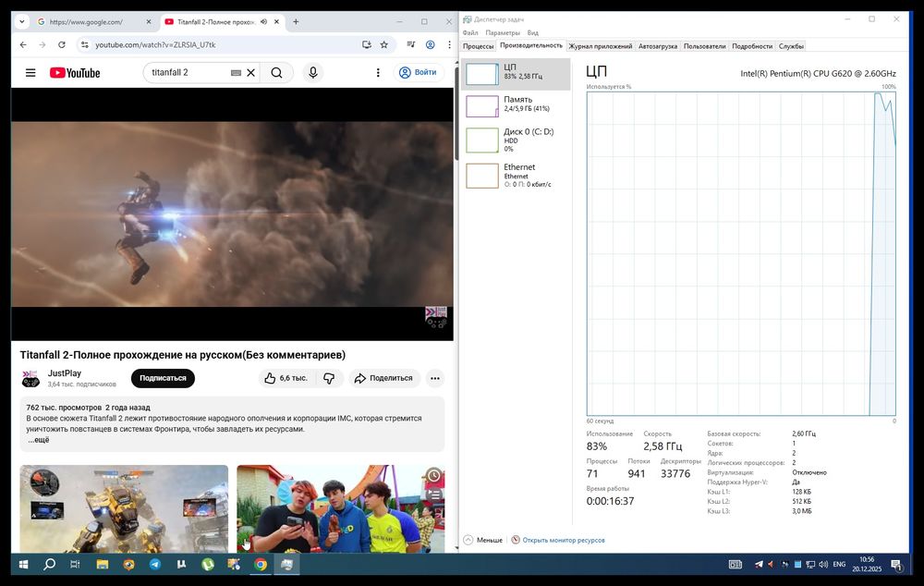Reload the YouTube page
This screenshot has height=586, width=924.
[62, 44]
